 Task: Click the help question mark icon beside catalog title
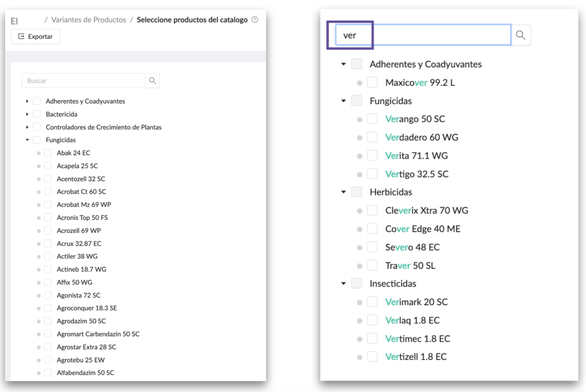pyautogui.click(x=255, y=19)
